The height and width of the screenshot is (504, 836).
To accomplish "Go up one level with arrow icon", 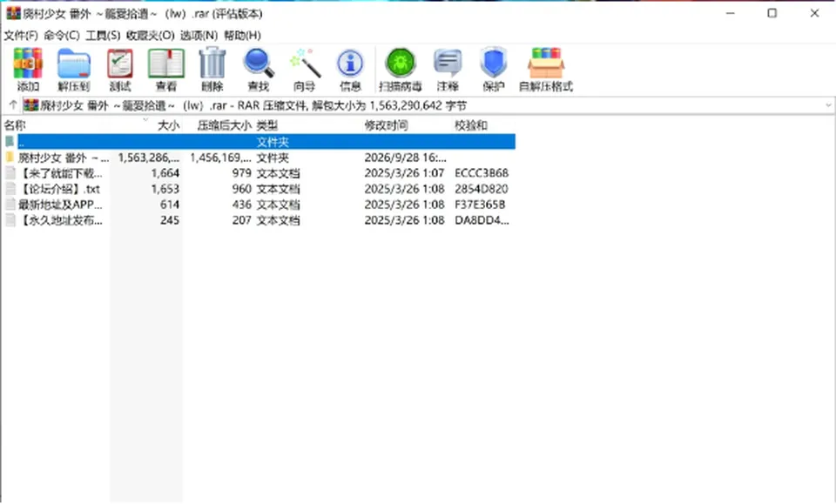I will coord(13,105).
